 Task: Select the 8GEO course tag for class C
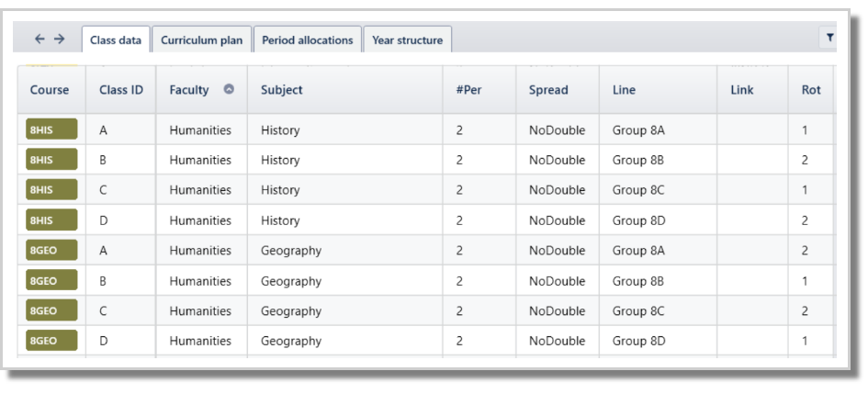coord(51,310)
